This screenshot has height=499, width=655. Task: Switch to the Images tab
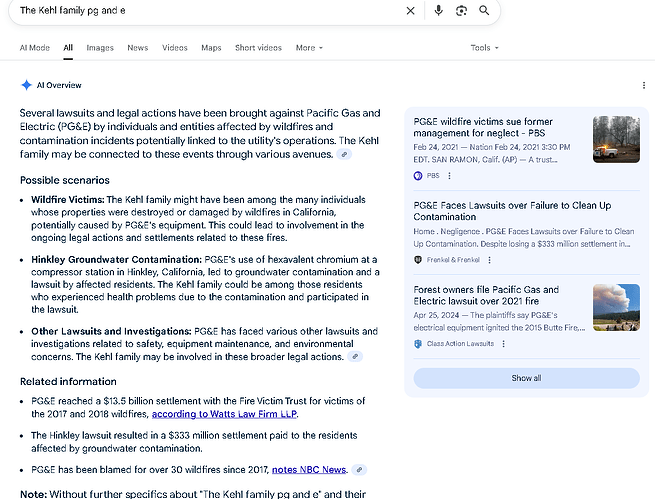tap(100, 48)
